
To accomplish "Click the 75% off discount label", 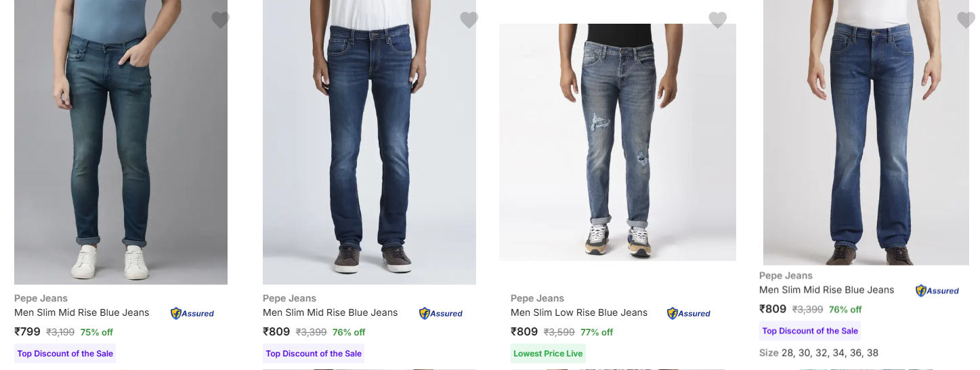I will point(97,332).
